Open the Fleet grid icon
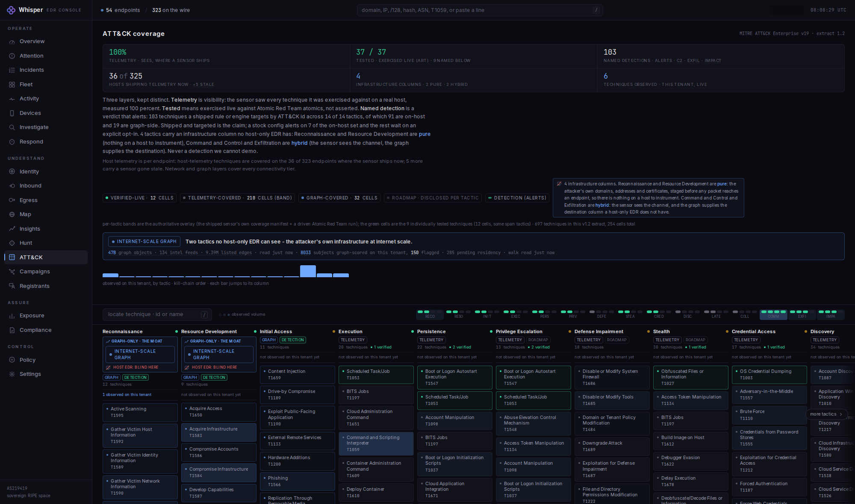This screenshot has height=504, width=855. tap(12, 85)
